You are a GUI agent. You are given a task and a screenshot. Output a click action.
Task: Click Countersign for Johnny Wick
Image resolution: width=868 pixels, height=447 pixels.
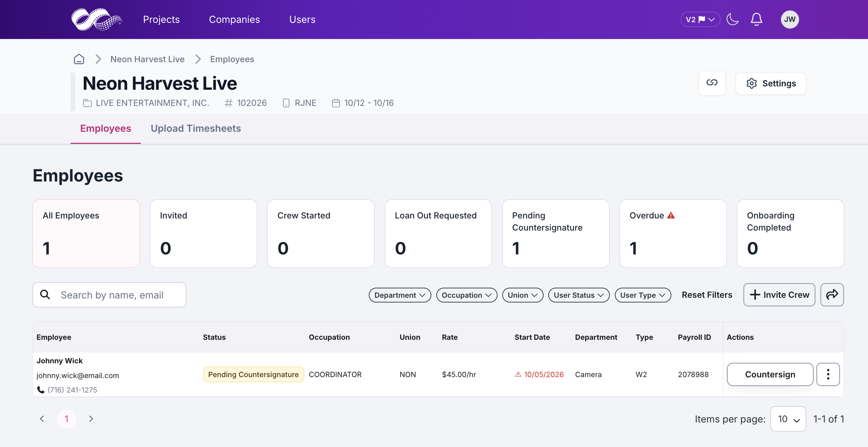point(770,374)
